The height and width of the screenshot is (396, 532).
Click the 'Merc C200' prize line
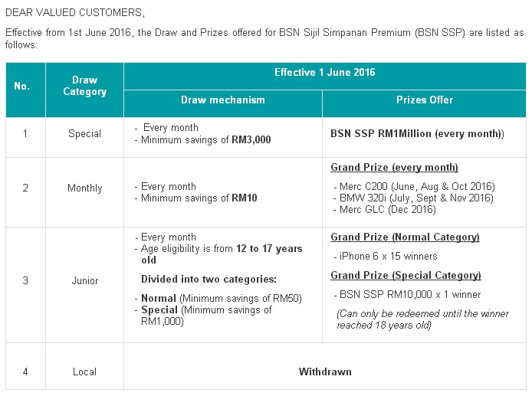click(x=414, y=186)
